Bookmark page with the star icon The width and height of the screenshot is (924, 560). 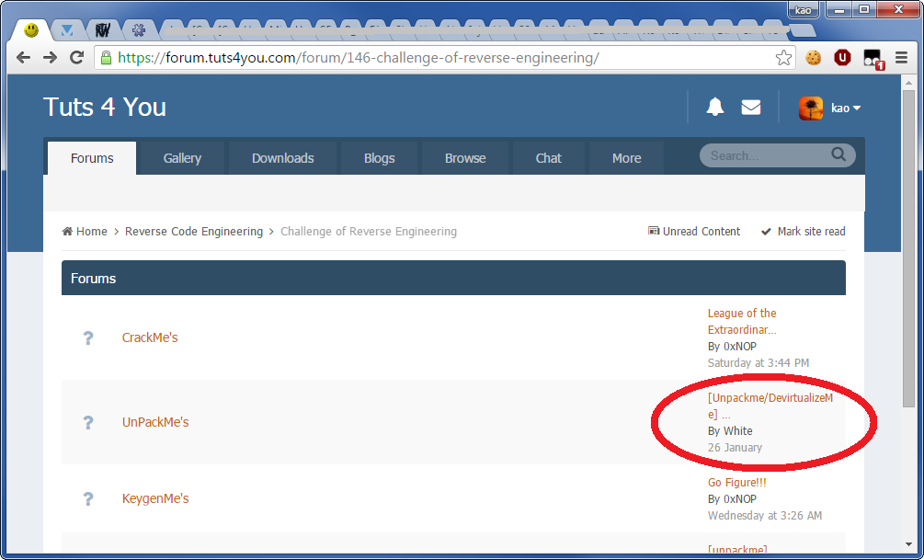783,58
